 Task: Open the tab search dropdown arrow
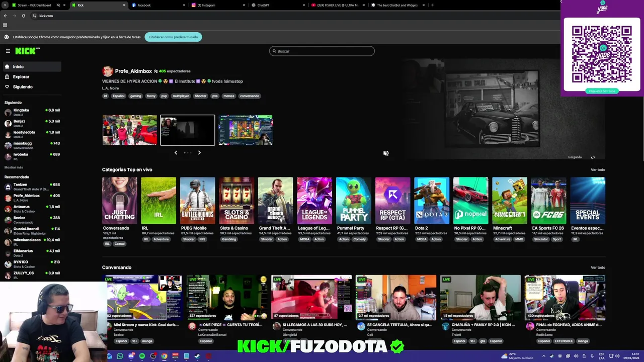pyautogui.click(x=5, y=5)
